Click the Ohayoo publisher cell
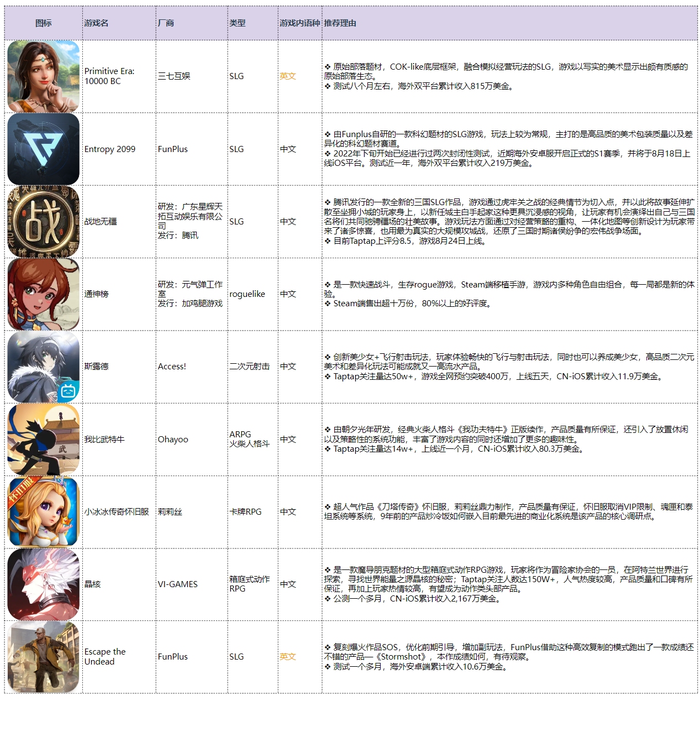This screenshot has height=732, width=700. [173, 440]
